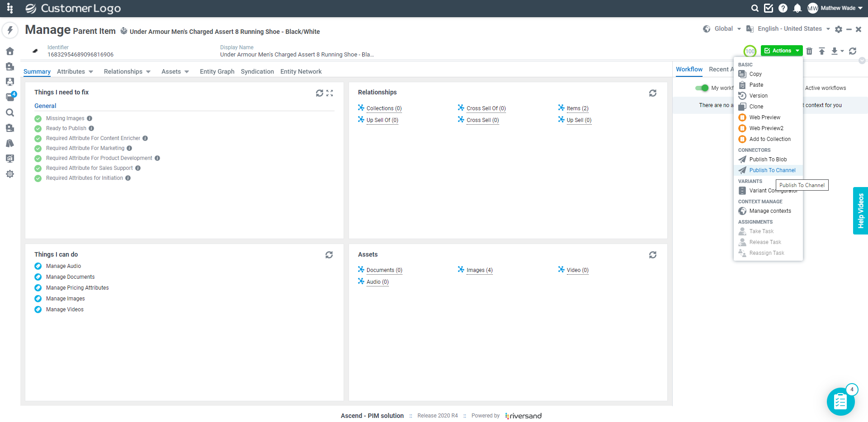This screenshot has height=422, width=868.
Task: Switch to the Entity Network tab
Action: [x=301, y=72]
